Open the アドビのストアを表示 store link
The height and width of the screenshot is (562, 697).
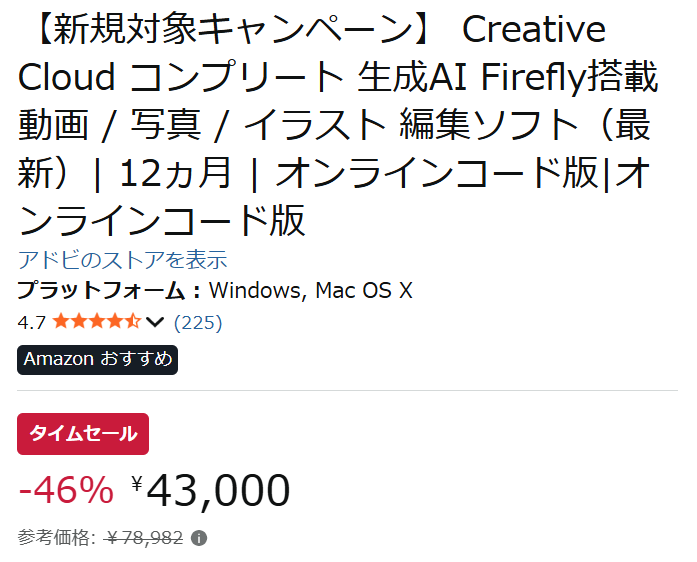pos(123,260)
